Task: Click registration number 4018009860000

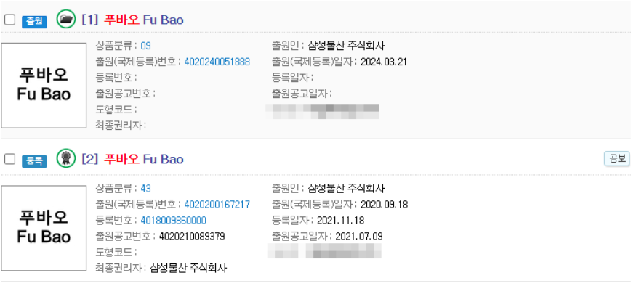Action: pyautogui.click(x=173, y=221)
